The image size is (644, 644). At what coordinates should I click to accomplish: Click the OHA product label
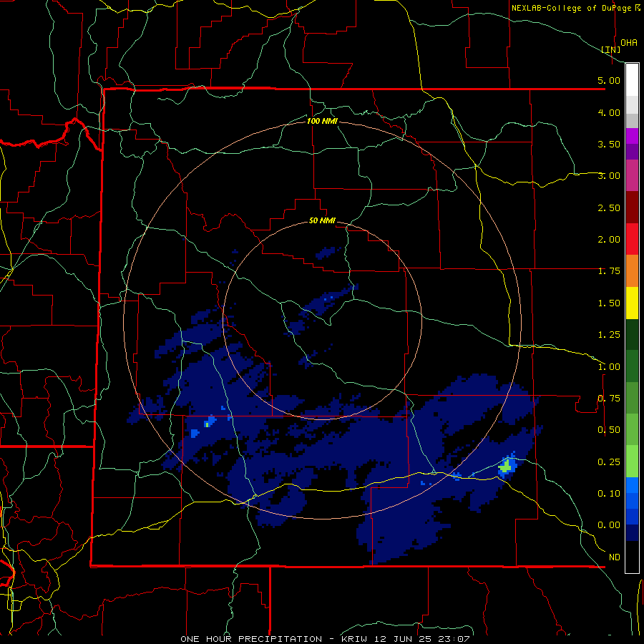point(629,43)
